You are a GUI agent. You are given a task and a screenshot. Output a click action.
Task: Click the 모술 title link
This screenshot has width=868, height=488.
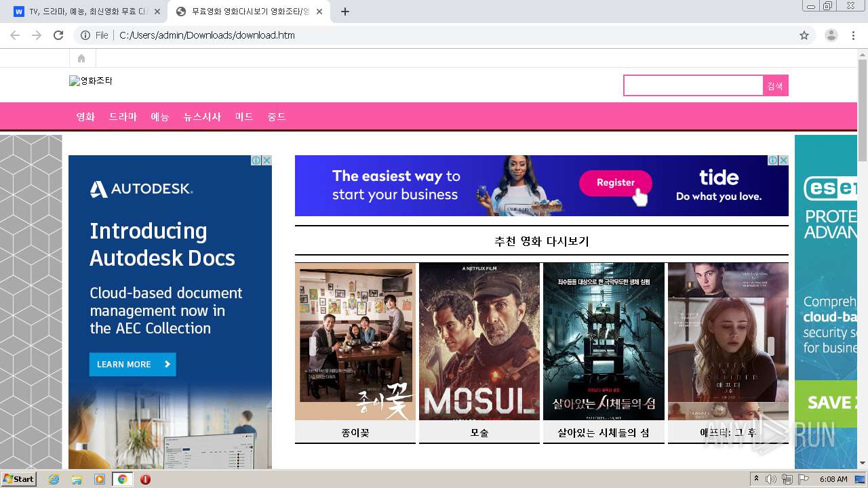tap(479, 432)
